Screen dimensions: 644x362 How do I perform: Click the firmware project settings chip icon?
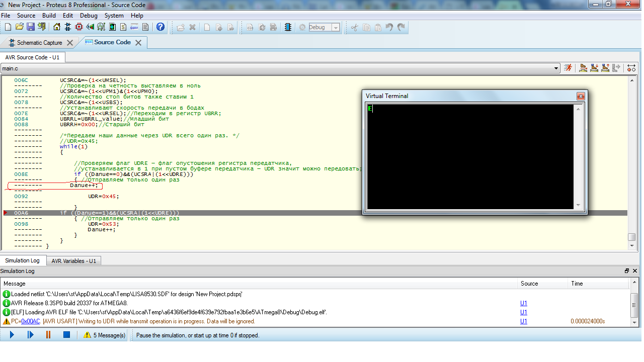[287, 27]
